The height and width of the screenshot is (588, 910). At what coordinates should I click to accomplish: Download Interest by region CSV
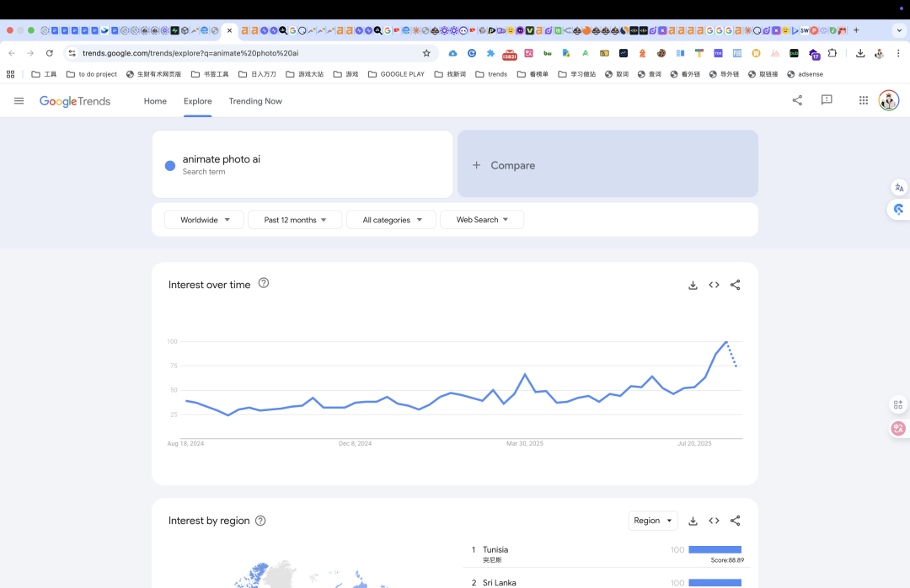693,521
